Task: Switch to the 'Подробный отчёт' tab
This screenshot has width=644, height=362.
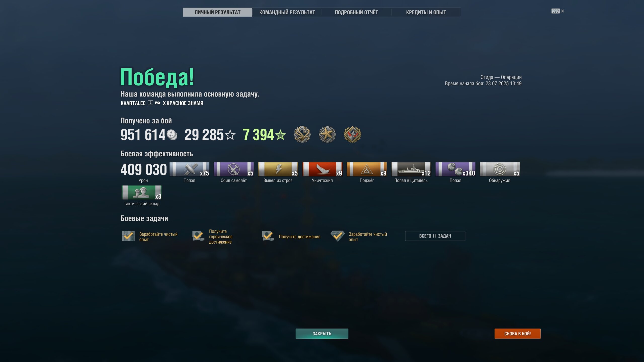Action: [x=356, y=12]
